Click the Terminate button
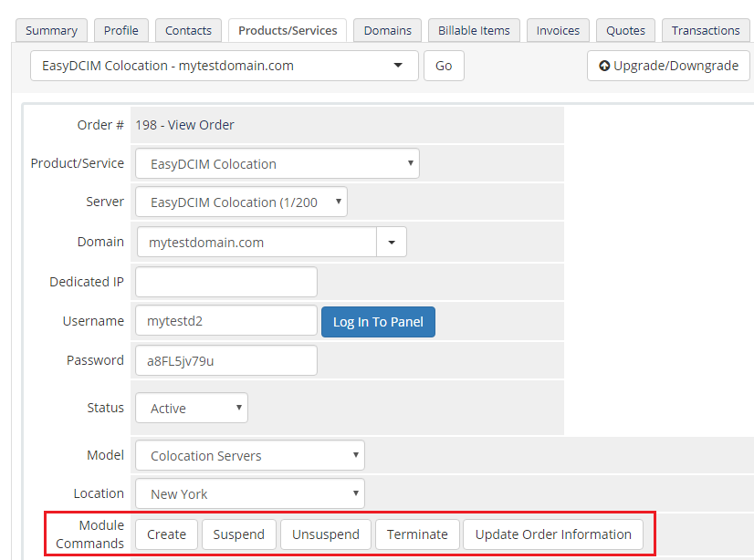Viewport: 754px width, 560px height. click(417, 534)
